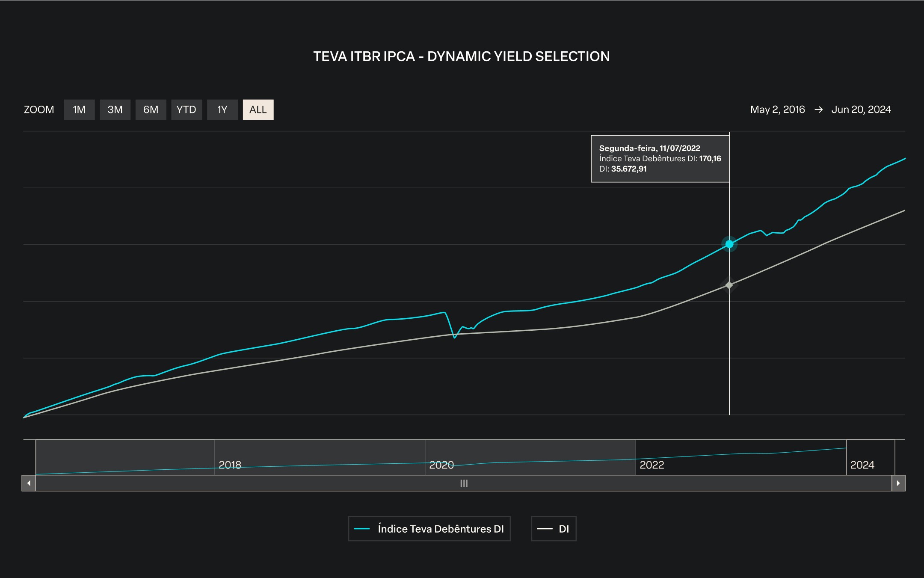Screen dimensions: 924x578
Task: Click the 2024 label in navigator
Action: [862, 465]
